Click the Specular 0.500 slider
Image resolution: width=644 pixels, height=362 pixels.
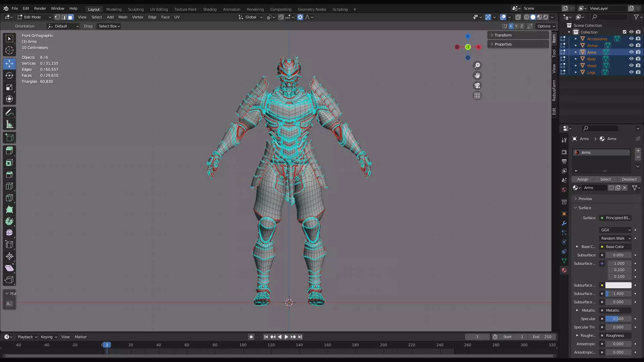coord(618,319)
